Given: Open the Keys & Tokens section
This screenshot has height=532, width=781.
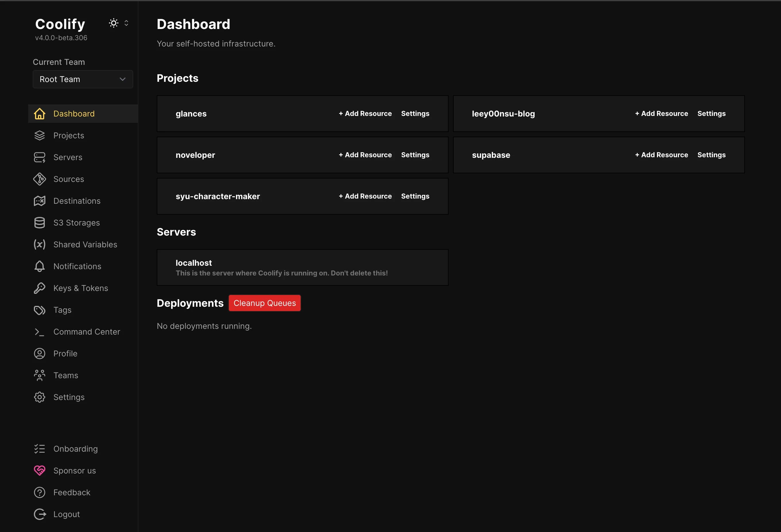Looking at the screenshot, I should point(80,288).
